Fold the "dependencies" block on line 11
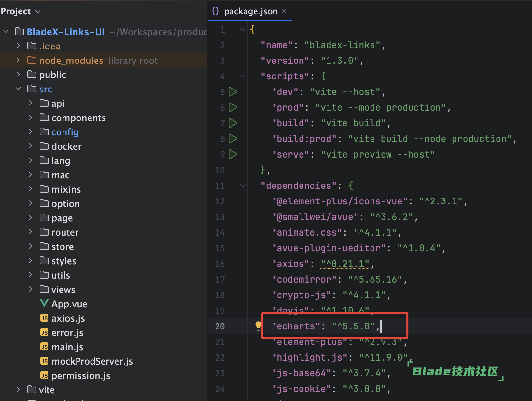Screen dimensions: 532x401 (243, 186)
